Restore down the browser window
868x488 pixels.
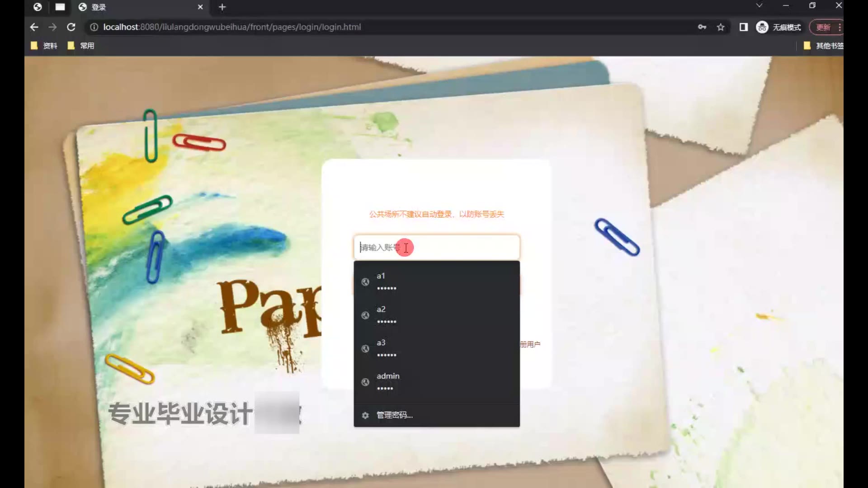point(812,5)
